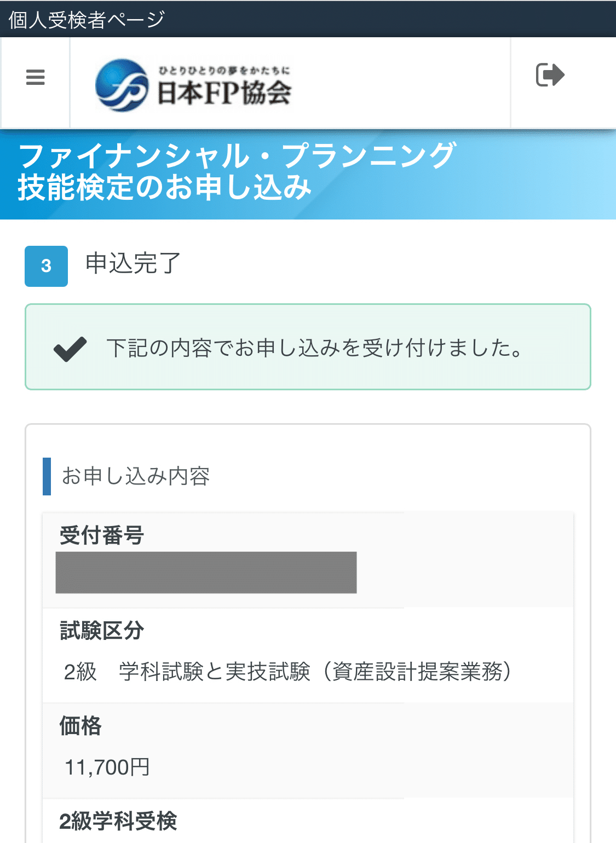Click inside the green confirmation box
The width and height of the screenshot is (616, 843).
[x=308, y=345]
